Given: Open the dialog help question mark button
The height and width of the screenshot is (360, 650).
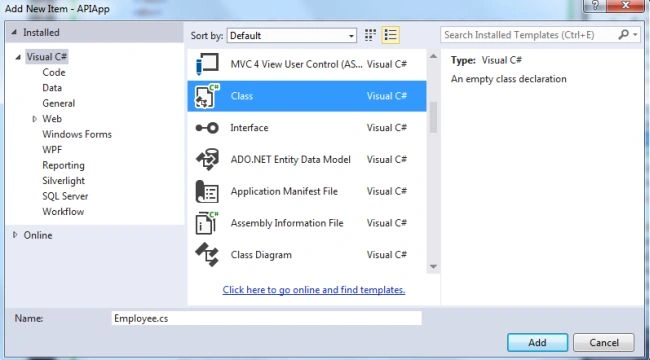Looking at the screenshot, I should tap(595, 6).
